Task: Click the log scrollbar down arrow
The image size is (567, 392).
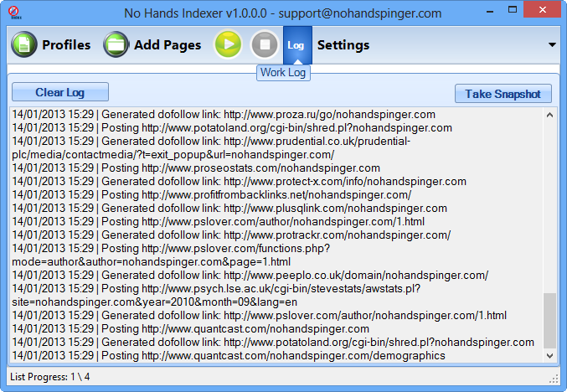Action: click(549, 355)
